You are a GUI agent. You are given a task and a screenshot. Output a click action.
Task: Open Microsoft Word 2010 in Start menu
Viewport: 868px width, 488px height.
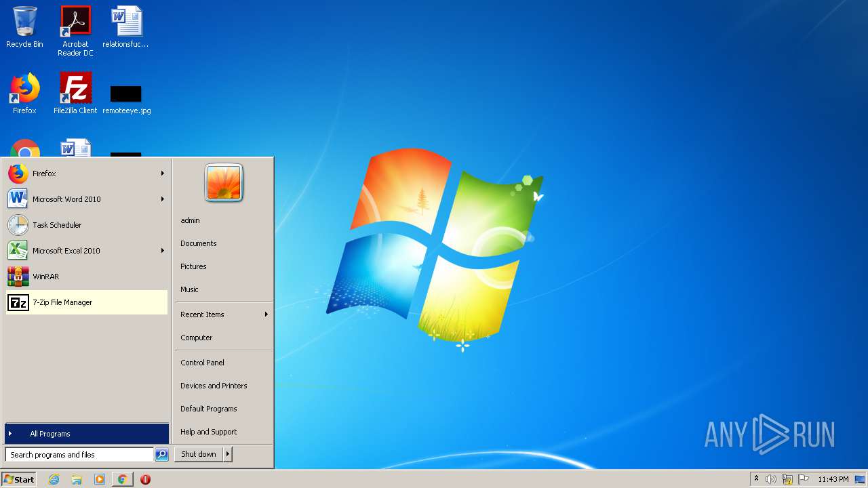tap(86, 199)
